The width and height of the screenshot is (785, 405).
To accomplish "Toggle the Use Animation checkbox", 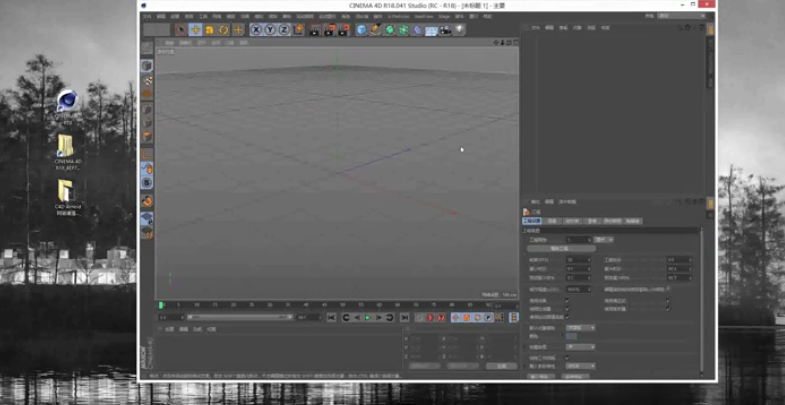I will point(566,299).
